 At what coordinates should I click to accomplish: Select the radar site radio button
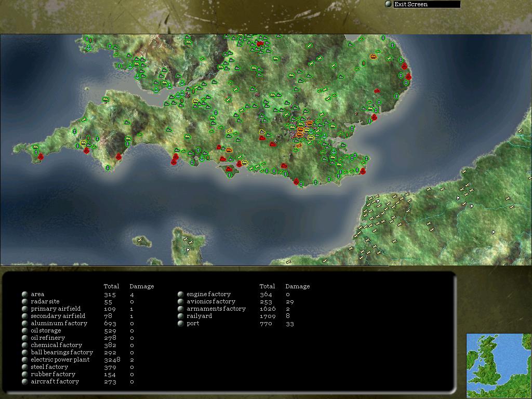(25, 301)
